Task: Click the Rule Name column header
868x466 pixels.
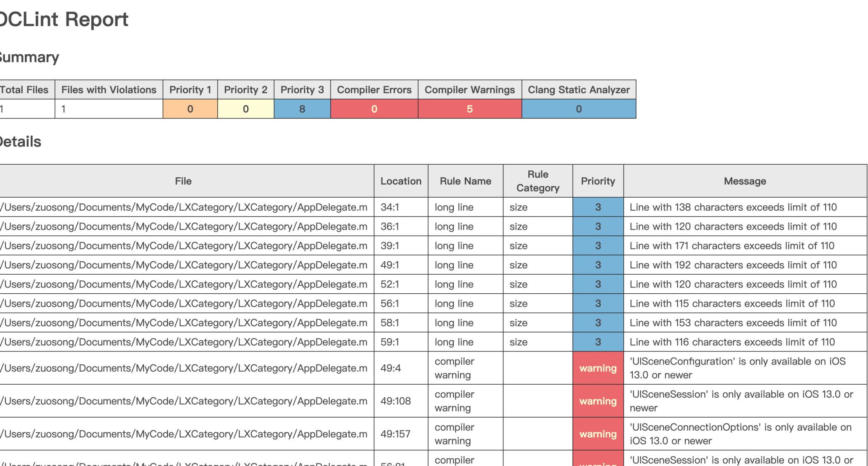Action: [x=466, y=181]
